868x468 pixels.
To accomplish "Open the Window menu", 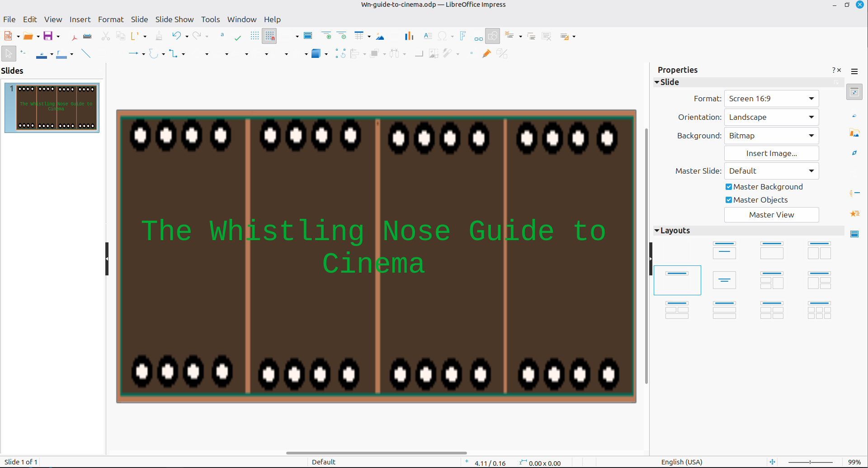I will pyautogui.click(x=242, y=19).
